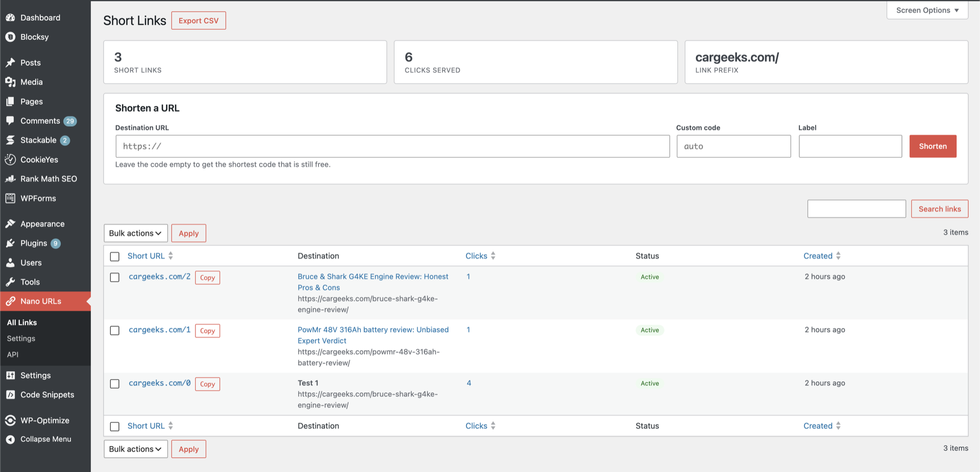Toggle select-all checkbox in table footer
The width and height of the screenshot is (980, 472).
[115, 426]
